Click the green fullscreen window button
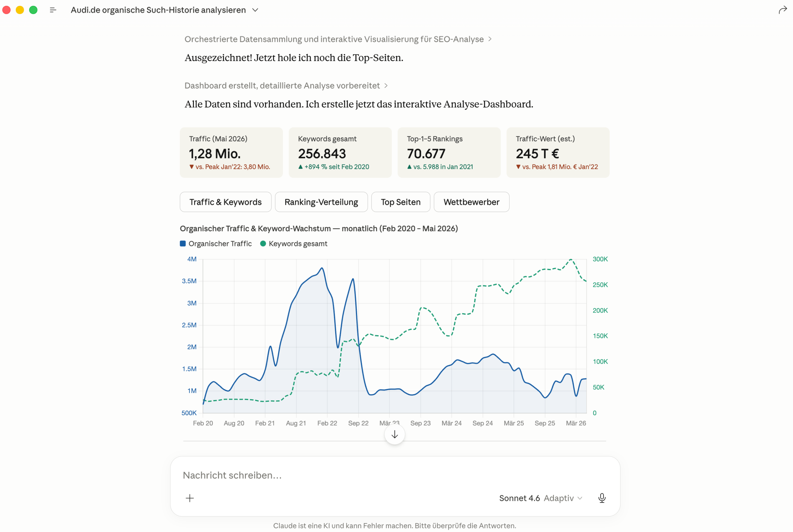Viewport: 793px width, 532px height. [33, 10]
